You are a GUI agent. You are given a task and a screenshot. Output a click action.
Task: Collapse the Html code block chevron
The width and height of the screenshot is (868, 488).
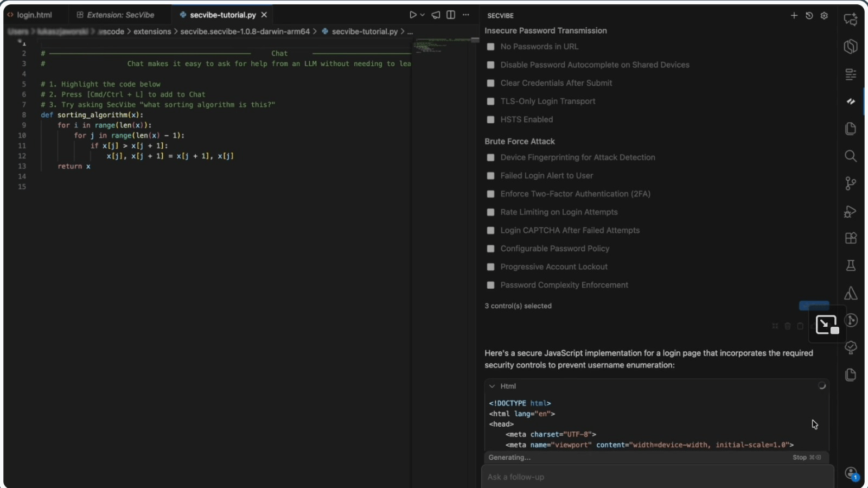pyautogui.click(x=492, y=386)
